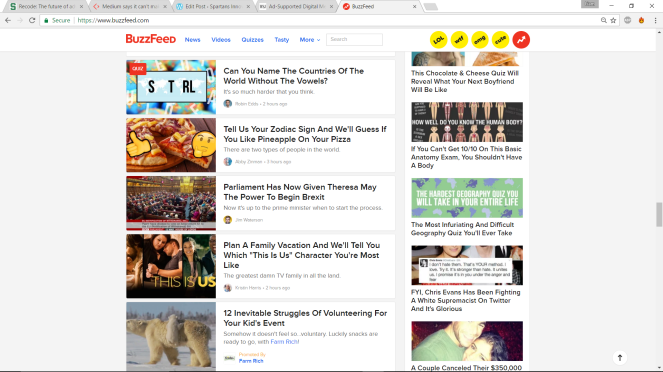The image size is (663, 372).
Task: Open the News section
Action: pyautogui.click(x=192, y=40)
